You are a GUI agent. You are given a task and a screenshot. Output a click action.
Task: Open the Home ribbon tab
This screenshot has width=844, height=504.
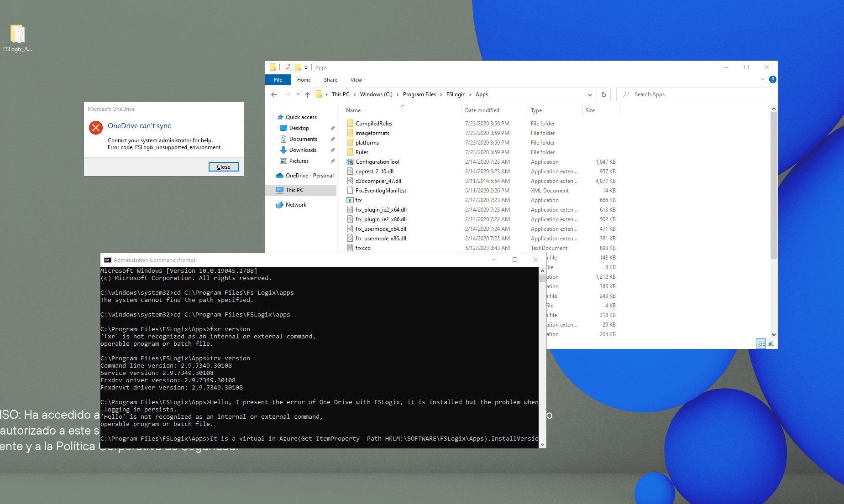coord(304,80)
